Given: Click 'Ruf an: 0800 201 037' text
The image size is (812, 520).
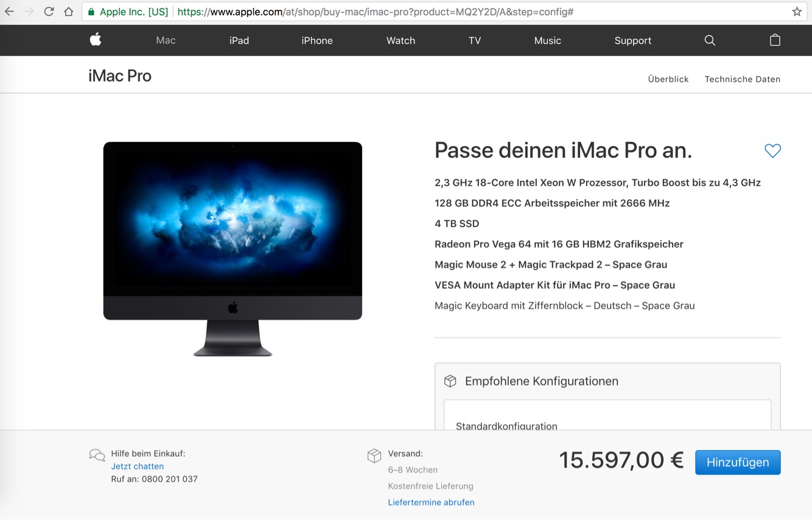Looking at the screenshot, I should pyautogui.click(x=154, y=479).
